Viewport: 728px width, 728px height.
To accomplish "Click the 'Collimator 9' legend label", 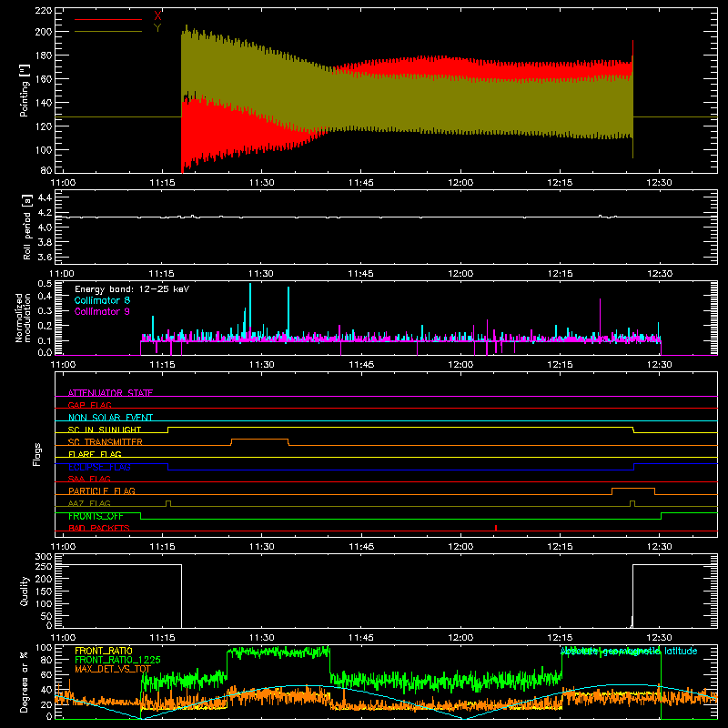I will coord(102,311).
